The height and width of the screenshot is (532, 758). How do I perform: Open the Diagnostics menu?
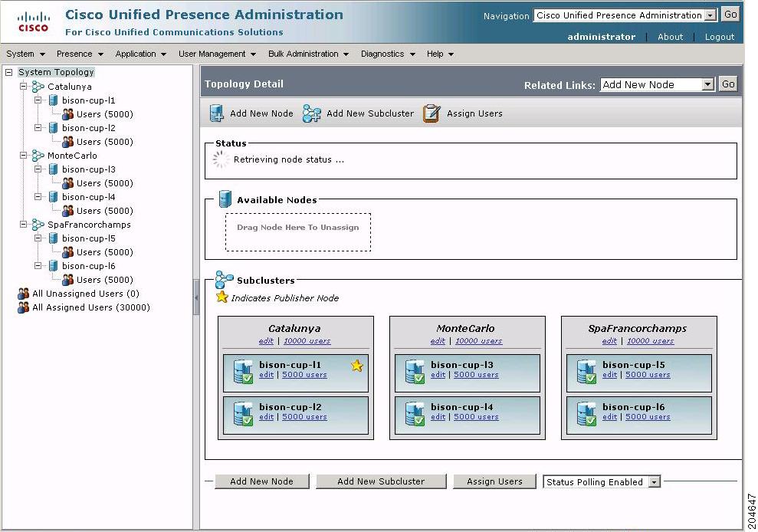point(388,54)
